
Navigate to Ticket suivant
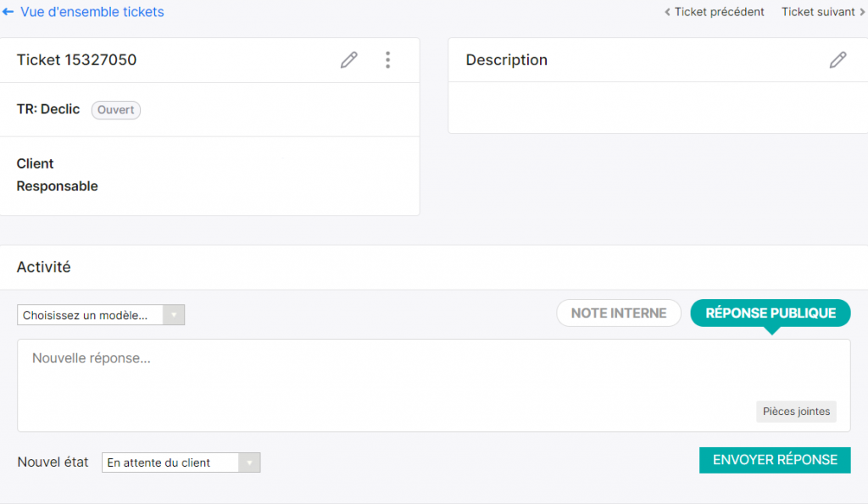pyautogui.click(x=817, y=12)
